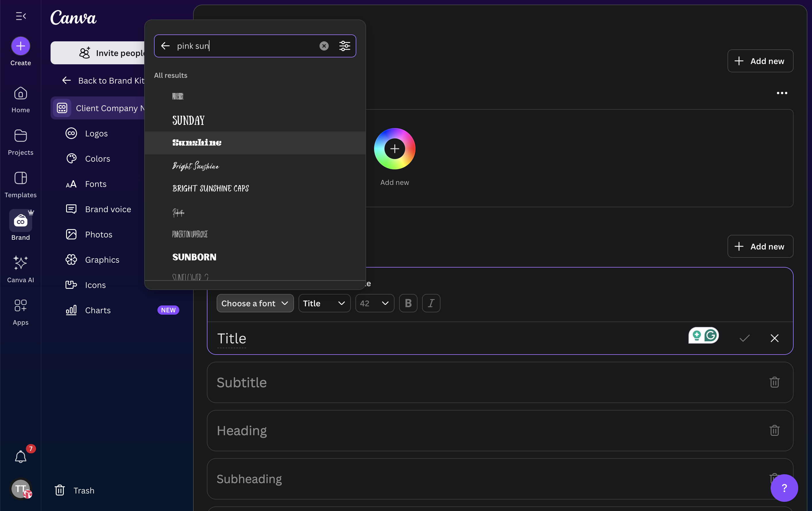Edit the Heading text style row
The width and height of the screenshot is (812, 511).
click(x=500, y=431)
